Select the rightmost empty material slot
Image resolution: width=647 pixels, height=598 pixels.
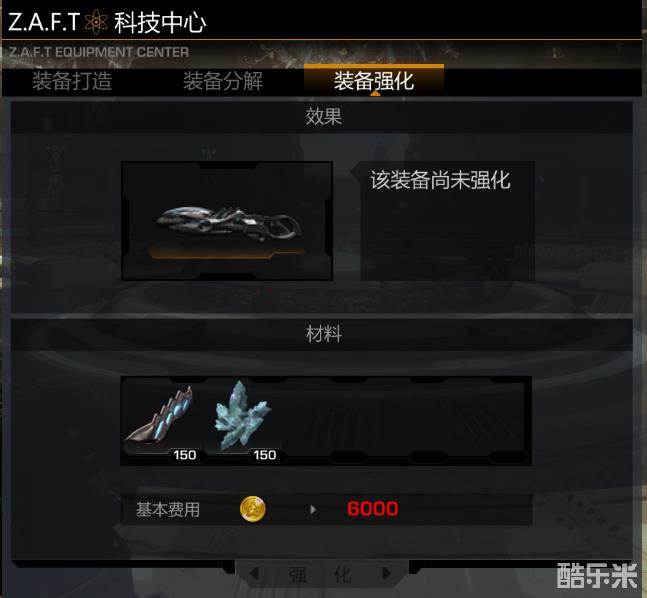coord(488,421)
